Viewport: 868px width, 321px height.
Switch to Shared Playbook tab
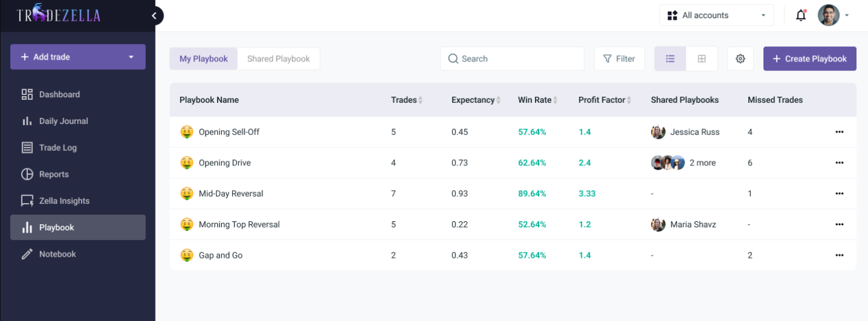278,59
